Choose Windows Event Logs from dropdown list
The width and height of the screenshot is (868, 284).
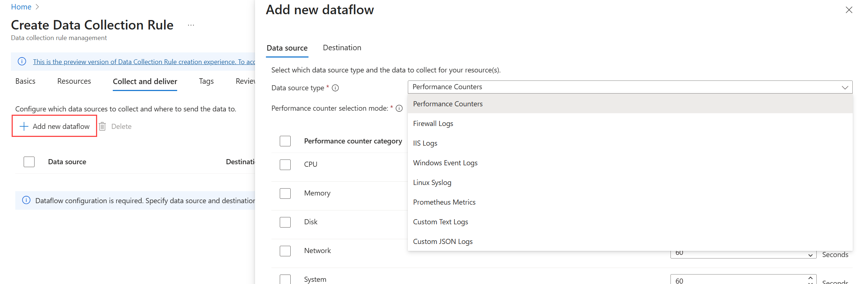(445, 163)
